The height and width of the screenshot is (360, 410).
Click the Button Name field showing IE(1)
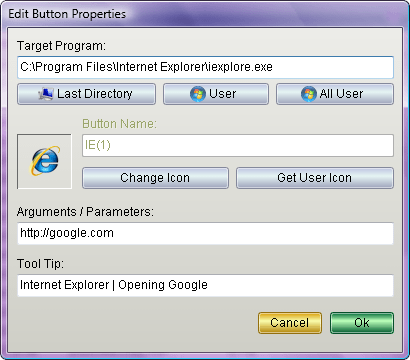tap(238, 145)
